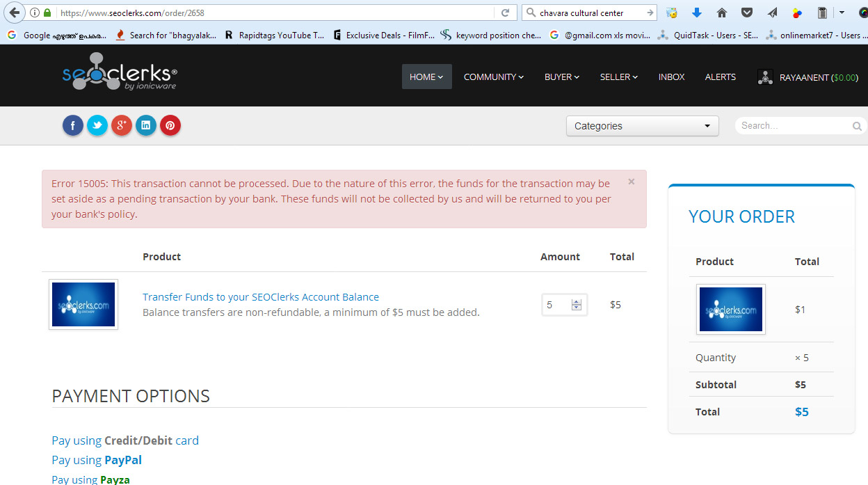Click the Facebook social icon
This screenshot has width=868, height=485.
point(73,125)
